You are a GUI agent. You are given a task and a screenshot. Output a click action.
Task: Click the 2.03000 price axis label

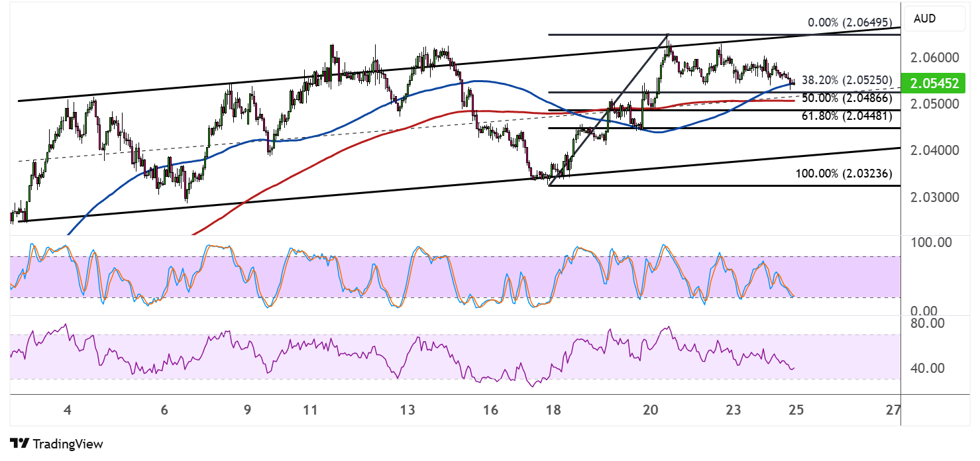coord(935,198)
